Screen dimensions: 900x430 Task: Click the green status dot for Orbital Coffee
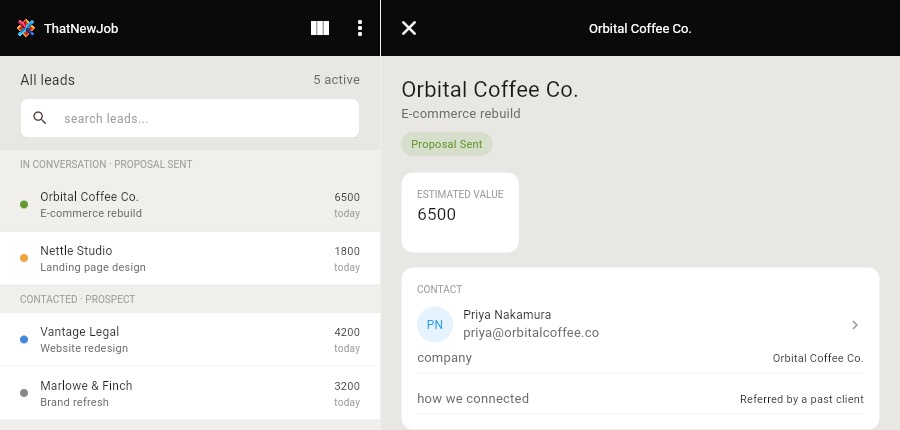click(x=24, y=204)
